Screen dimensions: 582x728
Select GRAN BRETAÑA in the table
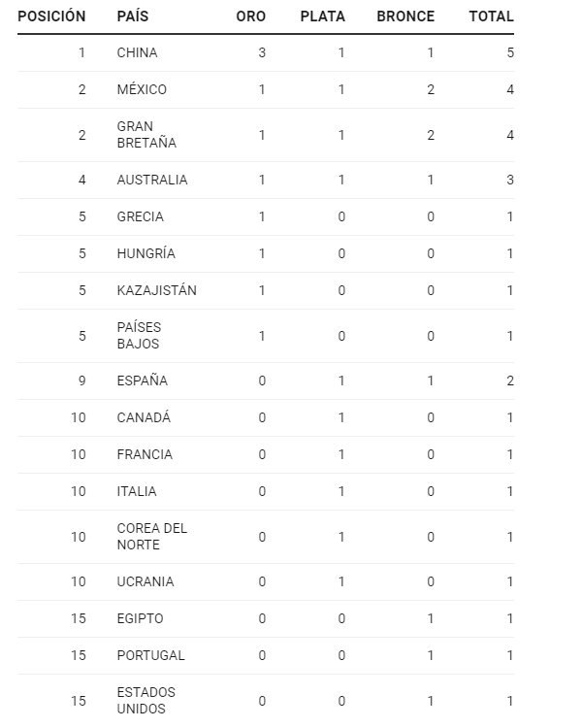[x=145, y=135]
